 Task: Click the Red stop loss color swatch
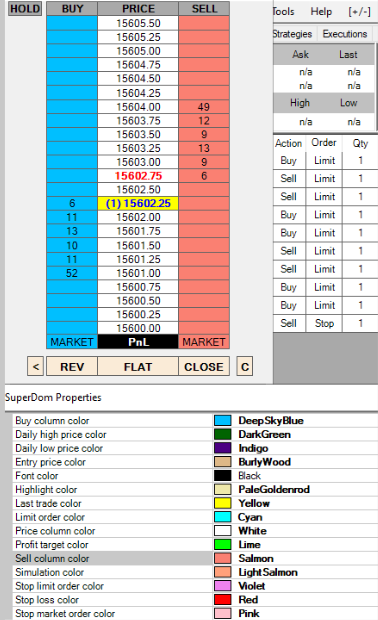223,599
